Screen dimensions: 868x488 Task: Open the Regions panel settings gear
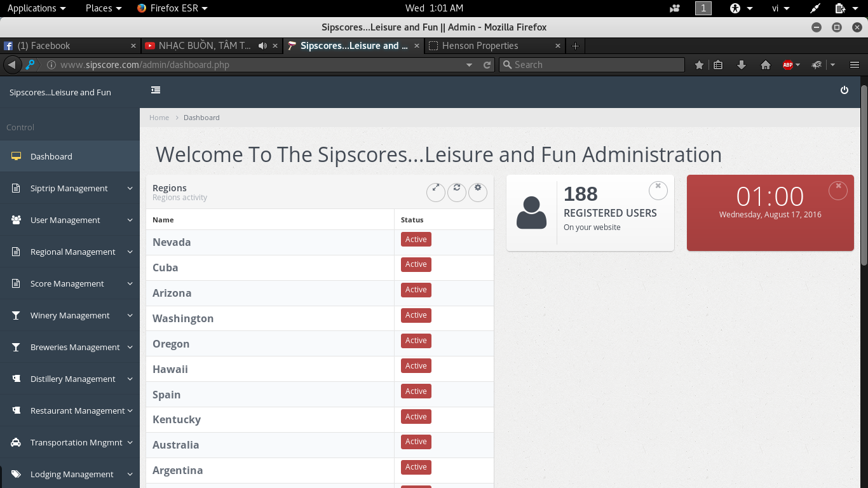[x=478, y=192]
